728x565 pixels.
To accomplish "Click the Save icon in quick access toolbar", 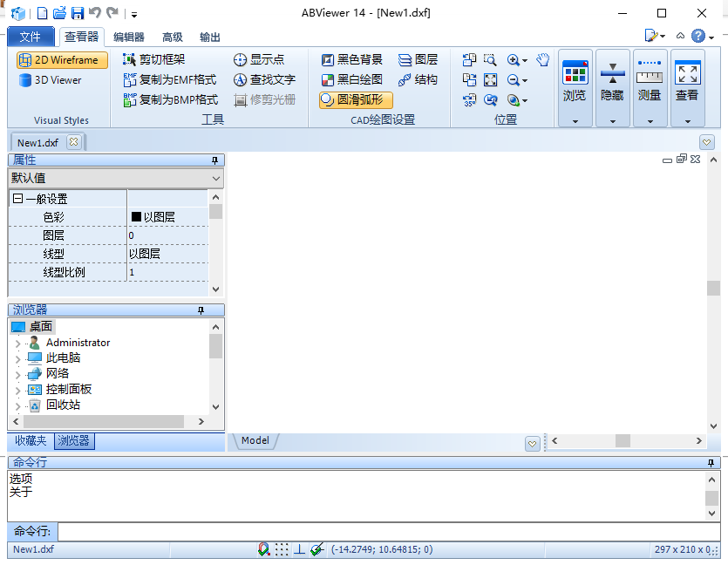I will pos(77,13).
